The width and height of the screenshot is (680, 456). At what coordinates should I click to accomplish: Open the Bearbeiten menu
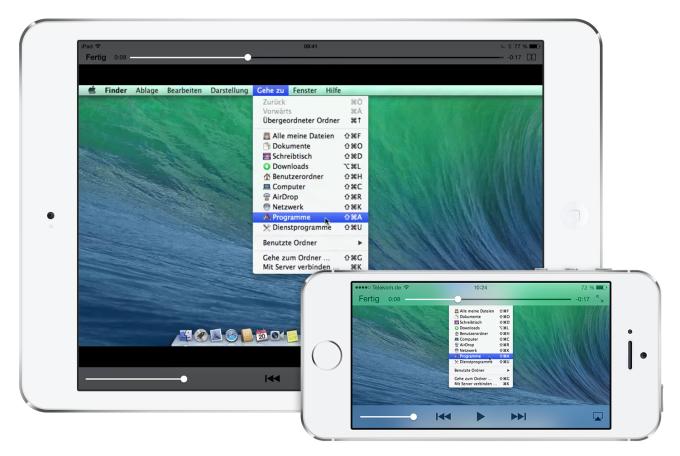click(x=184, y=90)
